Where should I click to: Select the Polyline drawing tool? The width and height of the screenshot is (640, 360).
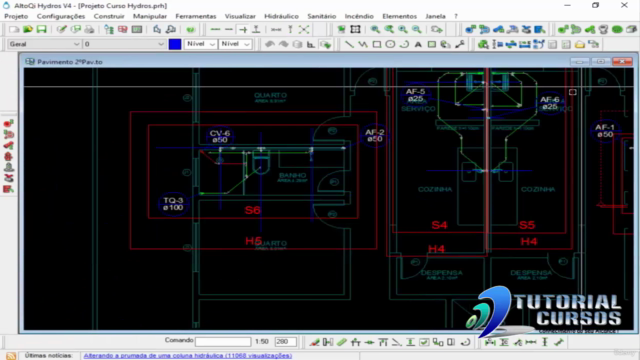363,44
